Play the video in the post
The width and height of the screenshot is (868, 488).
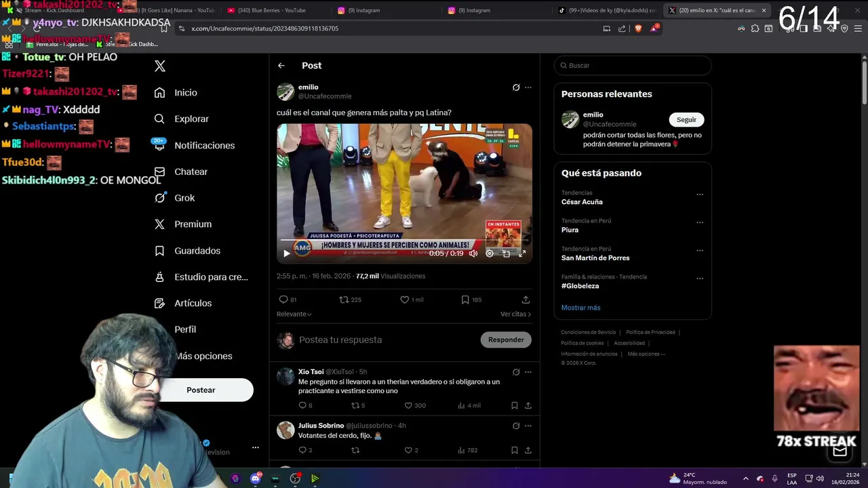[x=287, y=253]
